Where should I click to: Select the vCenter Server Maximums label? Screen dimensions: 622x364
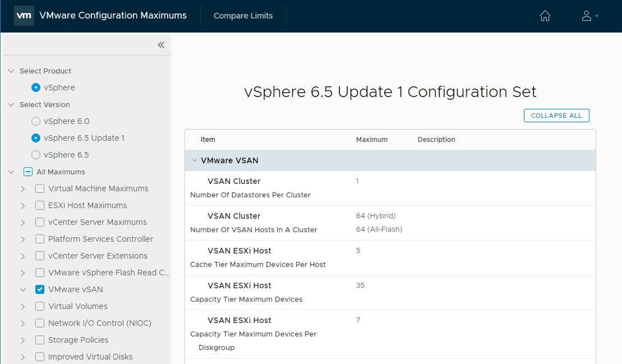pos(98,223)
